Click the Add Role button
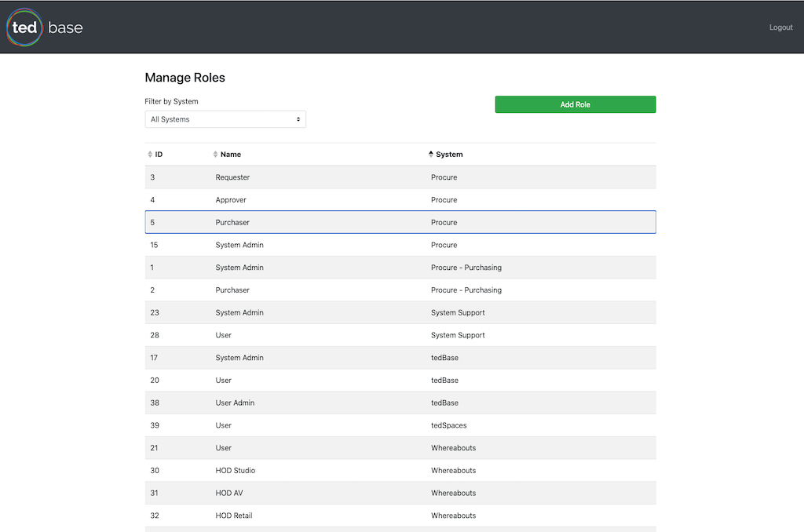Screen dimensions: 804x532 click(x=575, y=104)
